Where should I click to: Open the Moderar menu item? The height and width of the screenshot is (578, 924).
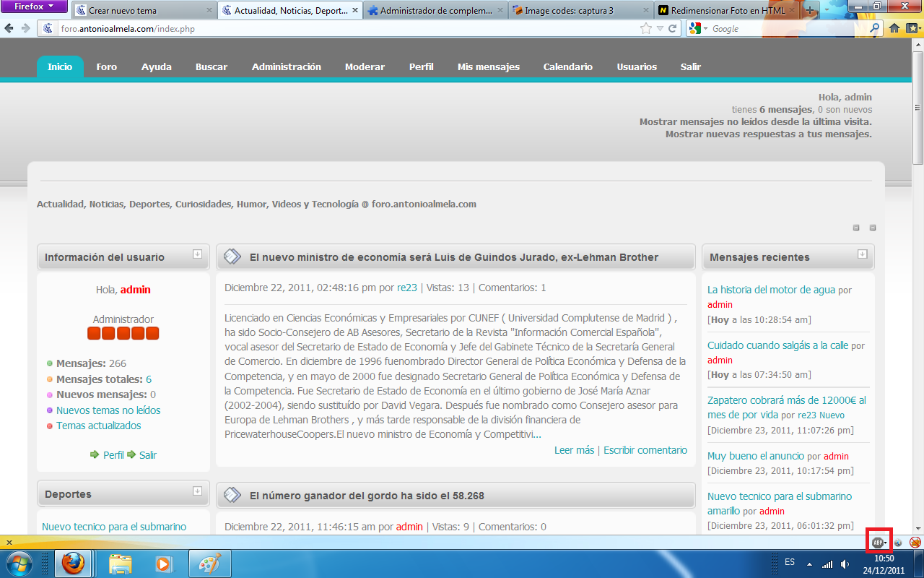(365, 66)
